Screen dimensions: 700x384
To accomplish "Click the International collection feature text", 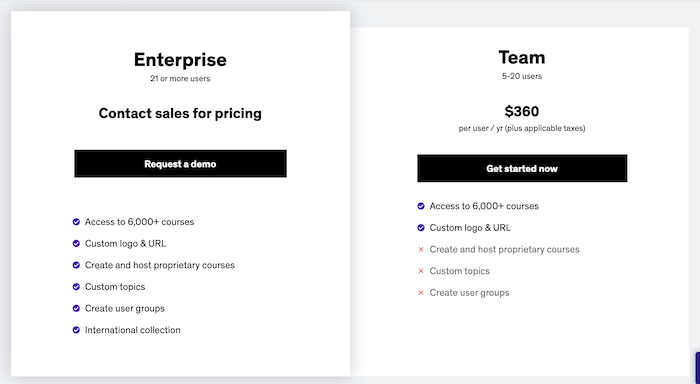I will point(133,330).
